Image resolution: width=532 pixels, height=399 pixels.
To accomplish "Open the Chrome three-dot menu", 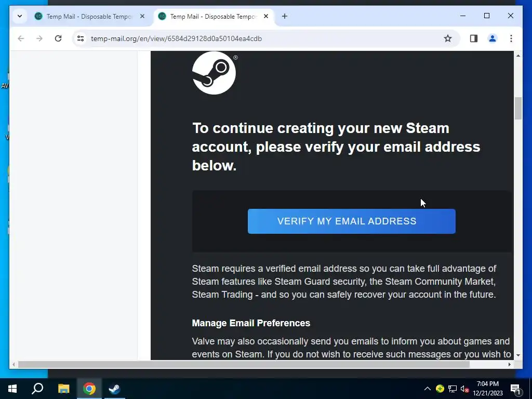I will pyautogui.click(x=511, y=38).
